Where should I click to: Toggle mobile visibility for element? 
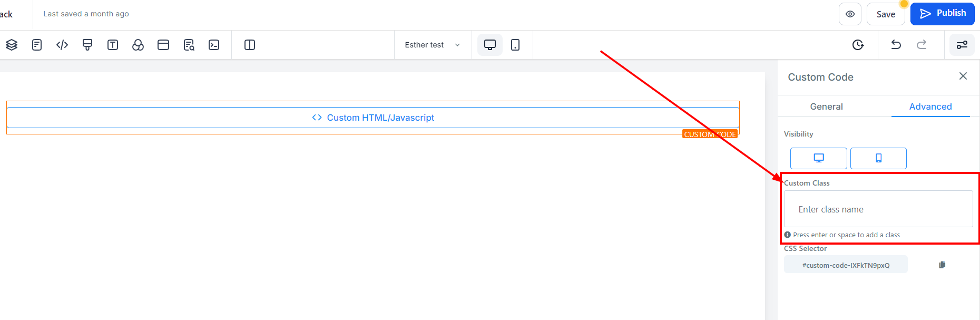pos(878,158)
